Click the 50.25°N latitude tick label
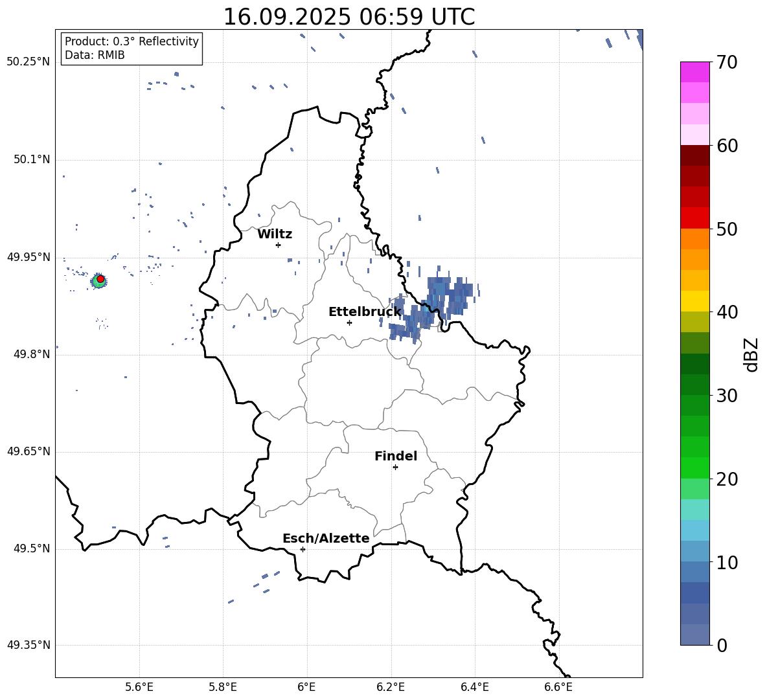The height and width of the screenshot is (700, 767). 29,62
